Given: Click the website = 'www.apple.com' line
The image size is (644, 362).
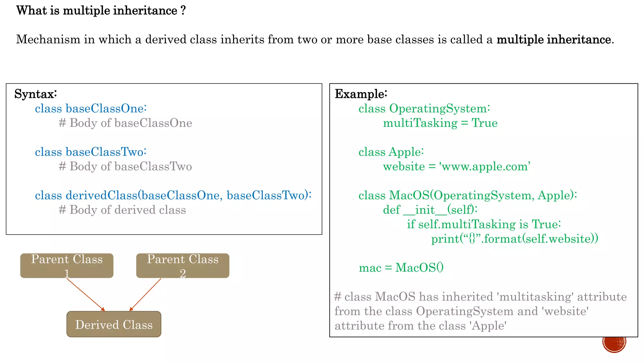Looking at the screenshot, I should [456, 167].
